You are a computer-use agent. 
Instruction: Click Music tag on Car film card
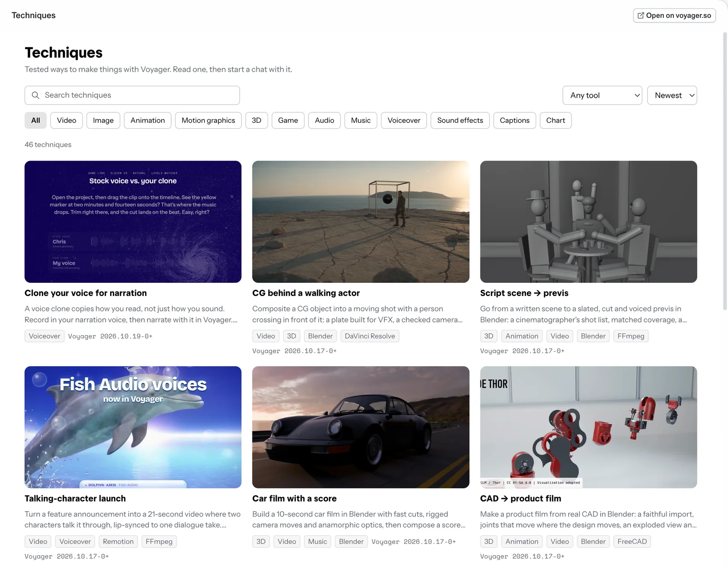point(318,542)
